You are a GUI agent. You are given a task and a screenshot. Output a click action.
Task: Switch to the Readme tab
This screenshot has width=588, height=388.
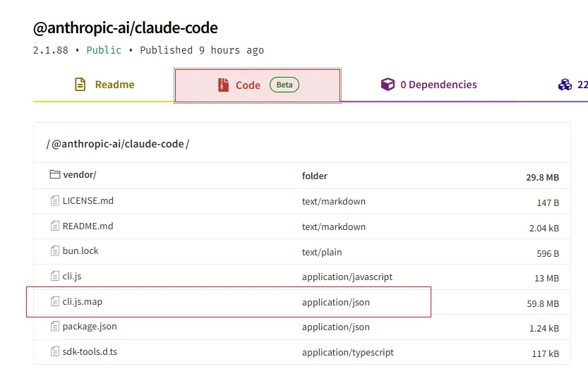pos(114,85)
